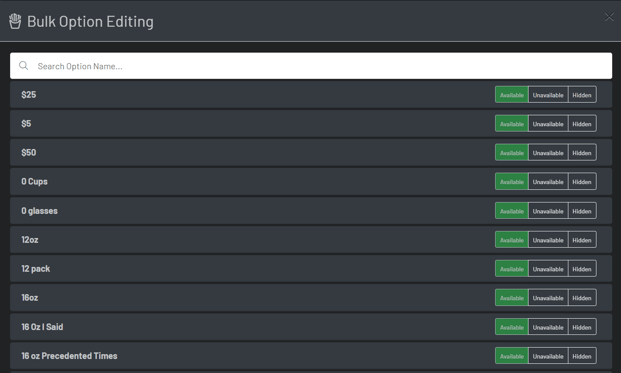Select the 0 Cups option name
The width and height of the screenshot is (621, 373).
click(34, 181)
